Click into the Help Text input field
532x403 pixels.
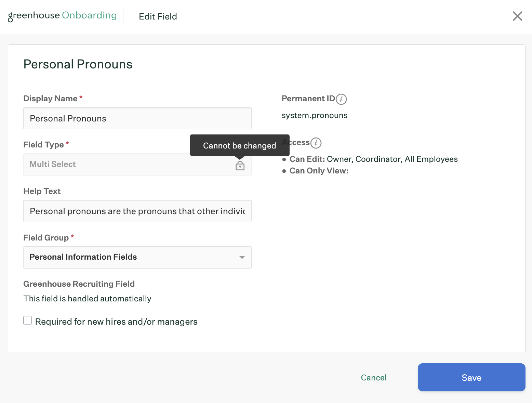point(137,211)
